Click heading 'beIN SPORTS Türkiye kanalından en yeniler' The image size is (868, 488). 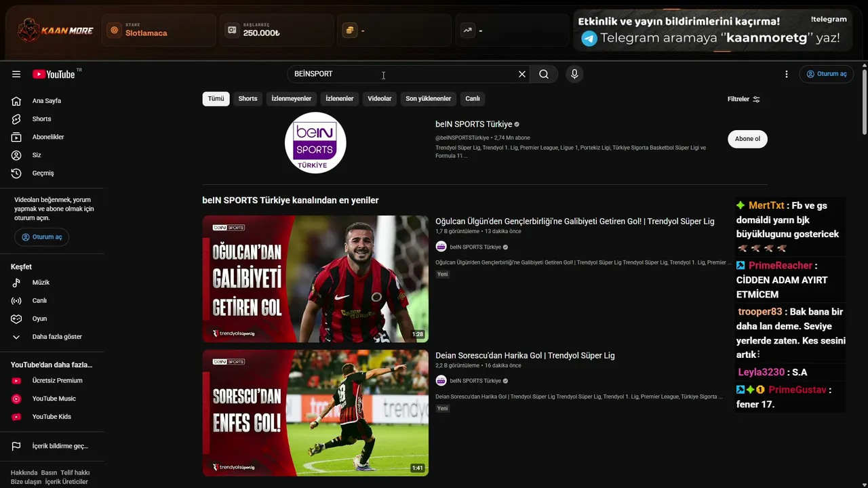click(290, 201)
